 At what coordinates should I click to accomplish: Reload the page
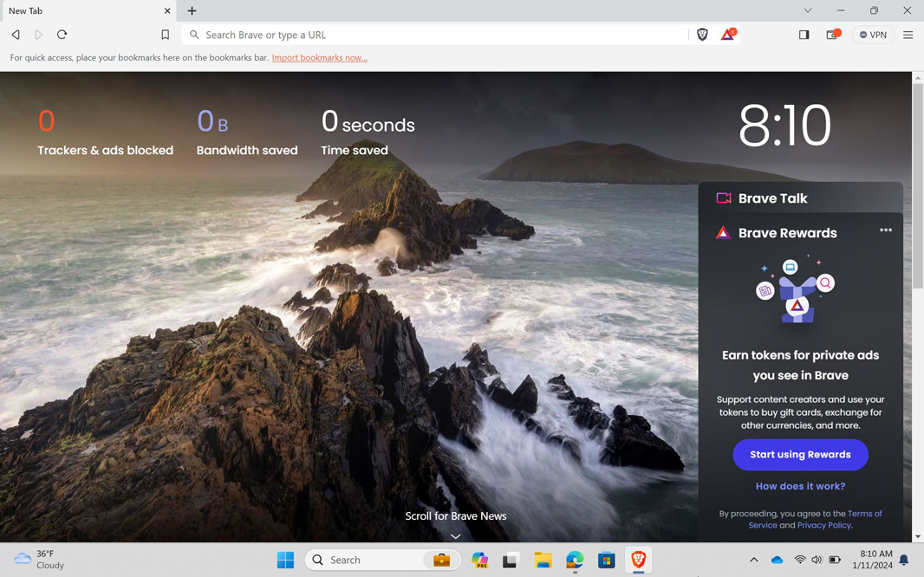pos(62,35)
